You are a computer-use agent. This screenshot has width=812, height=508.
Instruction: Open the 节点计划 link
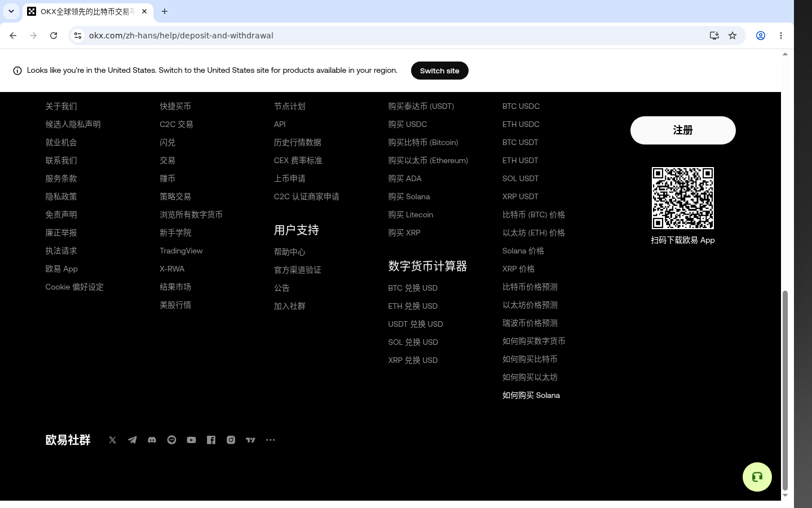[290, 106]
